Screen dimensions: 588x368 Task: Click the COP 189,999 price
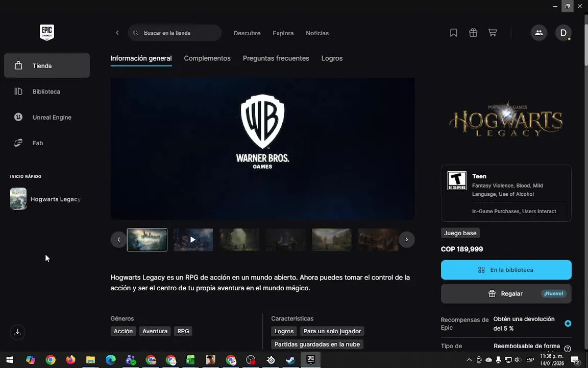tap(461, 249)
